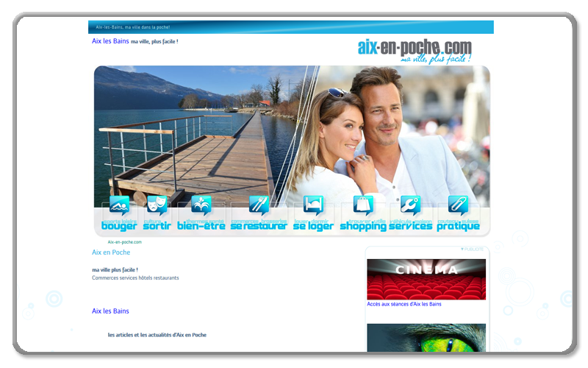The height and width of the screenshot is (368, 588).
Task: Select 'les articles et les actualités d'Aix en Poche'
Action: [x=157, y=335]
